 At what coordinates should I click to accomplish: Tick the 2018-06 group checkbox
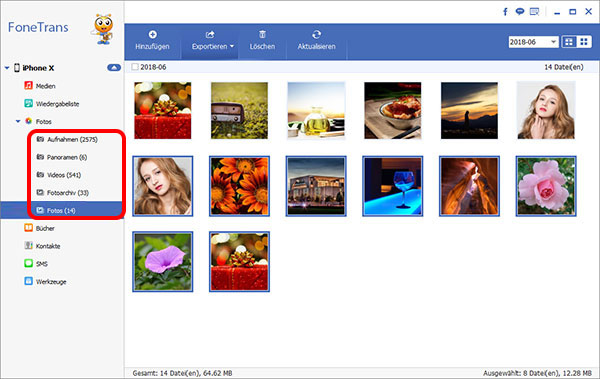[135, 67]
